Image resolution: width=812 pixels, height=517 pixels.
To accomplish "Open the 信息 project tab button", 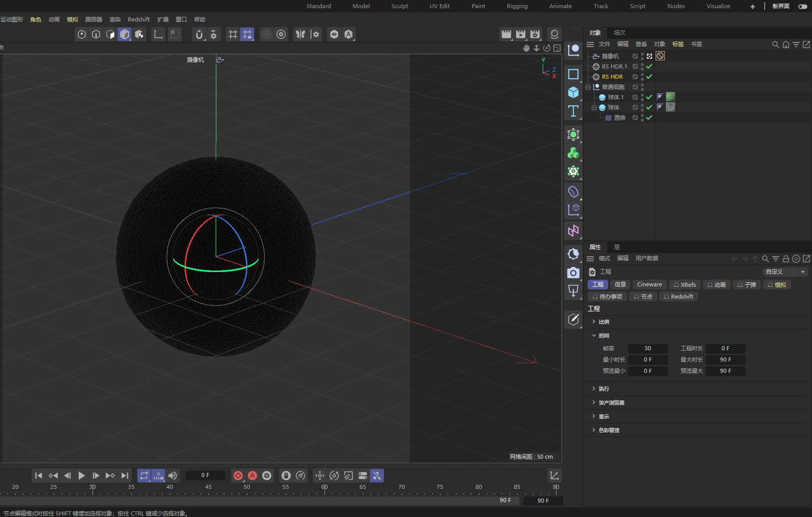I will (620, 285).
